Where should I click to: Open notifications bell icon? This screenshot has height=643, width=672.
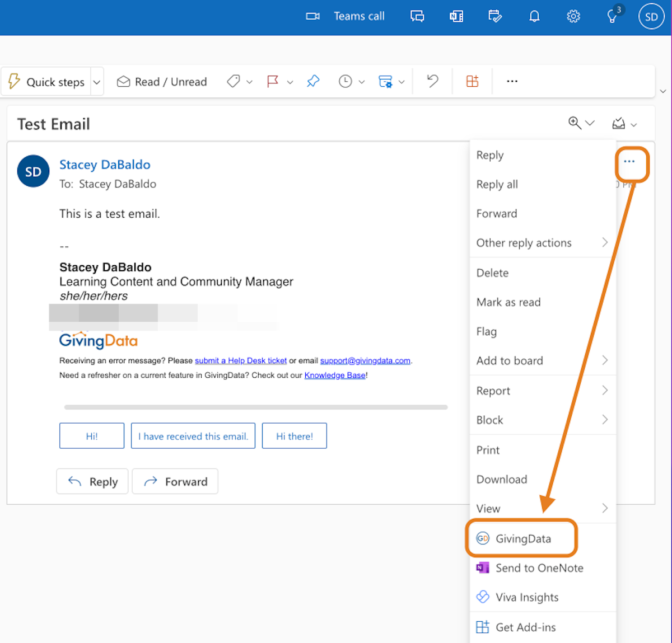click(x=534, y=16)
